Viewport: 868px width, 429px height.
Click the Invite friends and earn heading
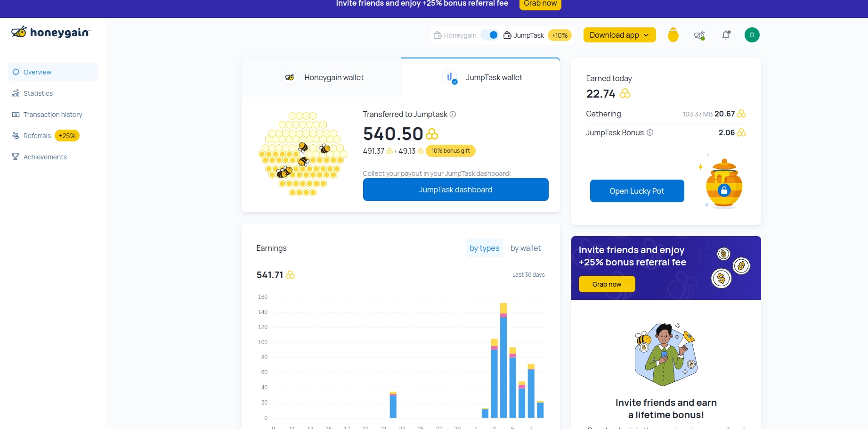click(x=666, y=409)
